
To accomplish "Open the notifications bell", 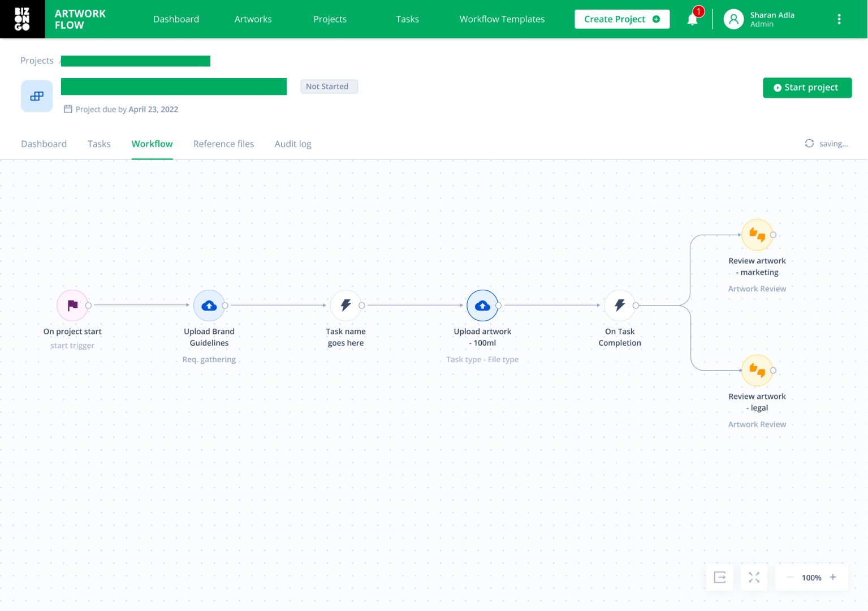I will (x=692, y=19).
